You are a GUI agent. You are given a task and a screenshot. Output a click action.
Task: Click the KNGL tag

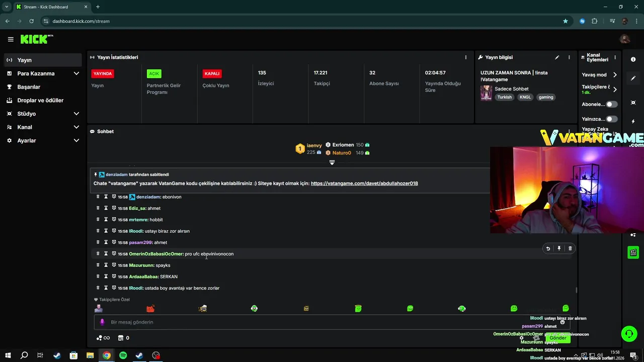[x=525, y=97]
